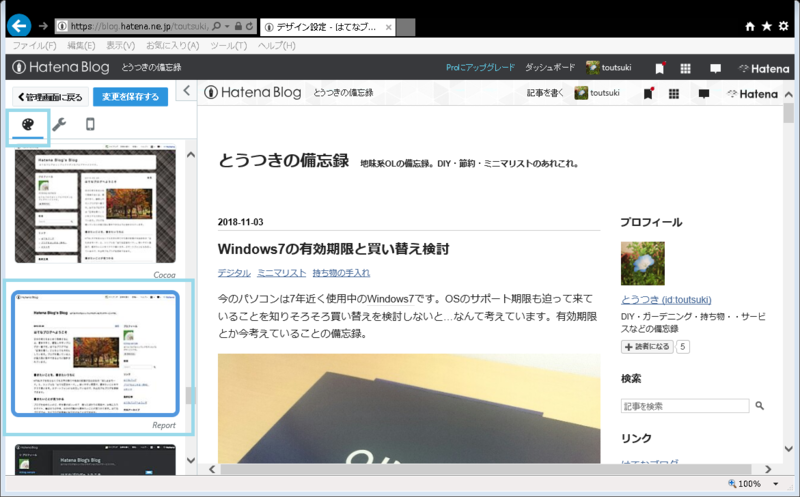Click the デジタル category link

point(234,273)
